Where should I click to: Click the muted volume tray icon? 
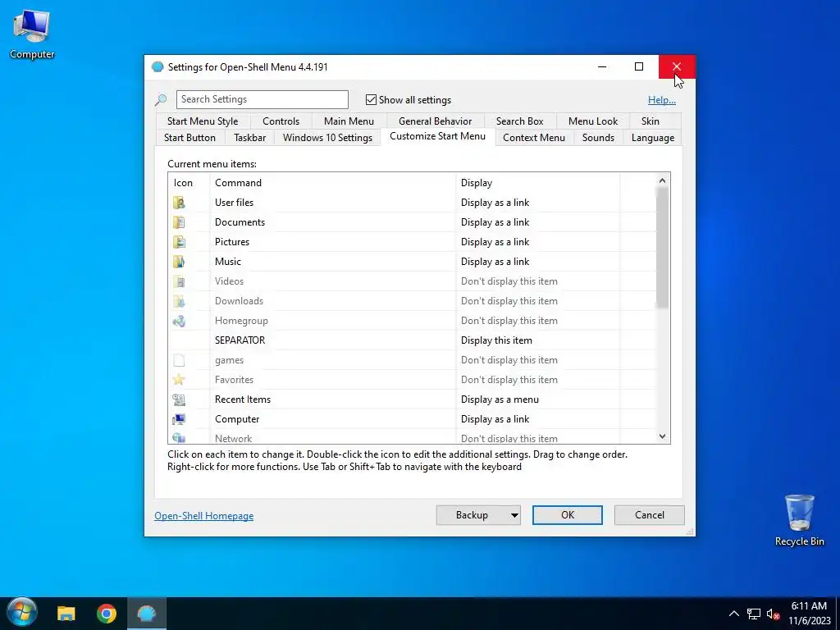point(773,614)
